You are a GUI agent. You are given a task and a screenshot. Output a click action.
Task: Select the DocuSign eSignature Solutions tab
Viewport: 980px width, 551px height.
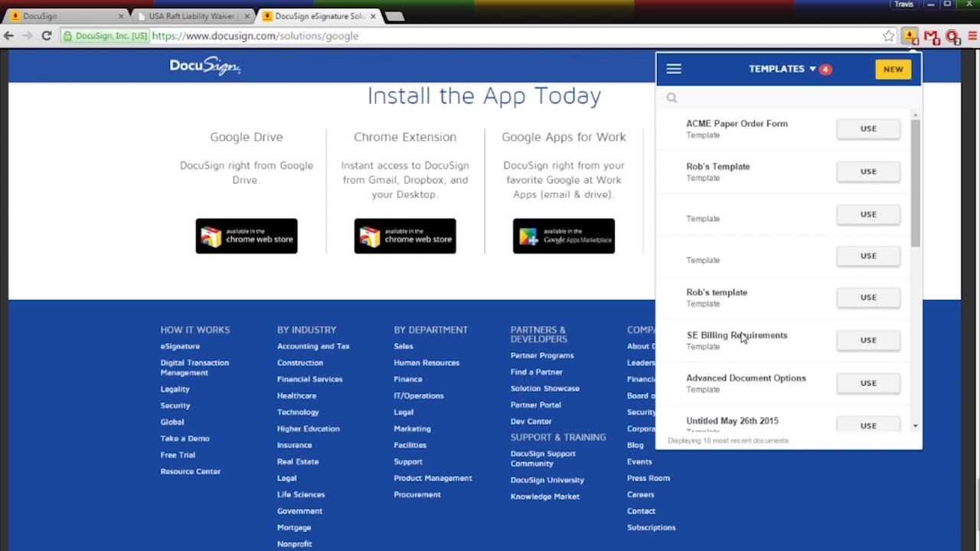click(319, 16)
